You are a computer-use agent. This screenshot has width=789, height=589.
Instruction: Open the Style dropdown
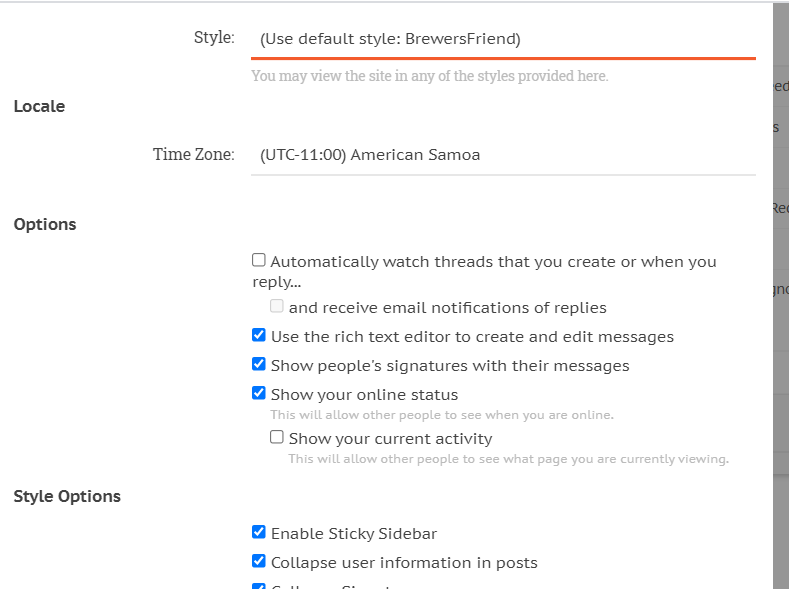[x=503, y=39]
